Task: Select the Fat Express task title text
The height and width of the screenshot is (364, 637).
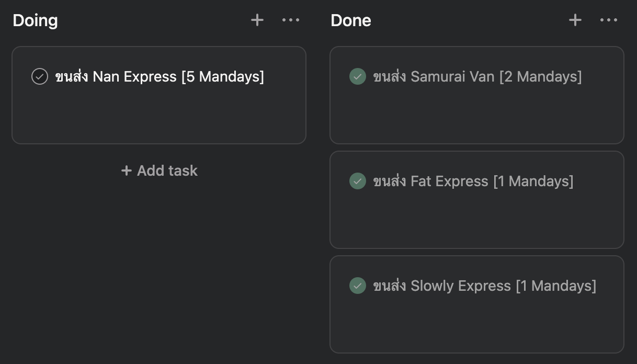Action: tap(473, 181)
